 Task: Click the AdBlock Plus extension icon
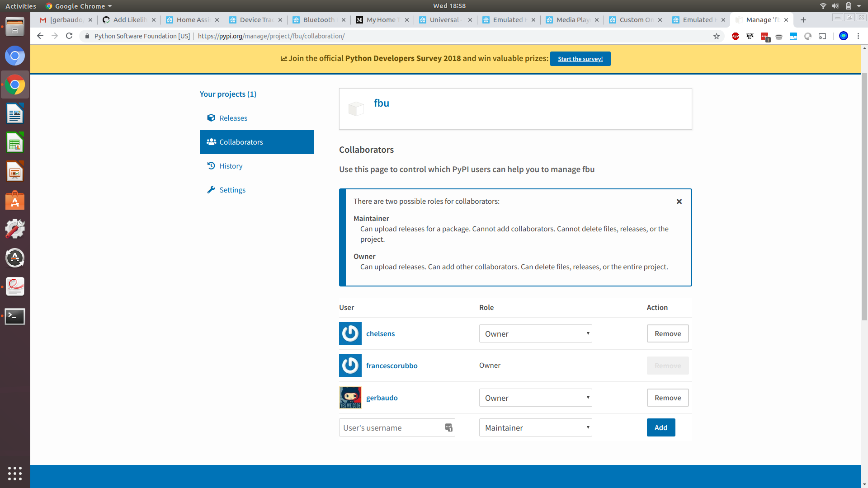pyautogui.click(x=736, y=36)
